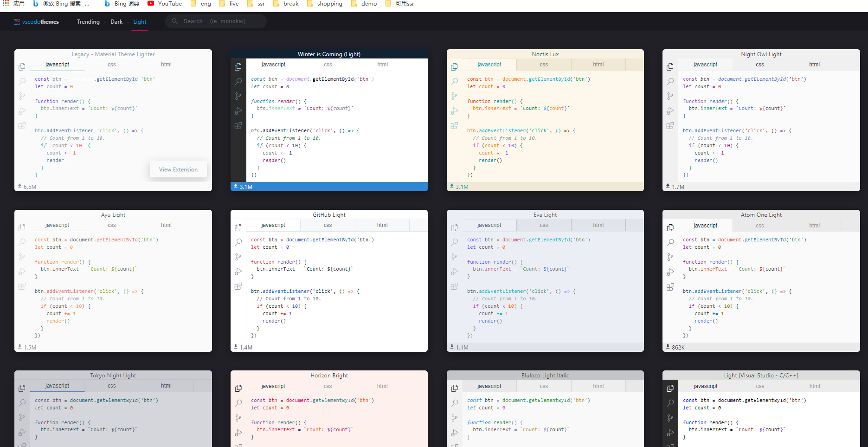Click explorer files icon in GitHub Light card
The height and width of the screenshot is (447, 868).
pos(238,227)
